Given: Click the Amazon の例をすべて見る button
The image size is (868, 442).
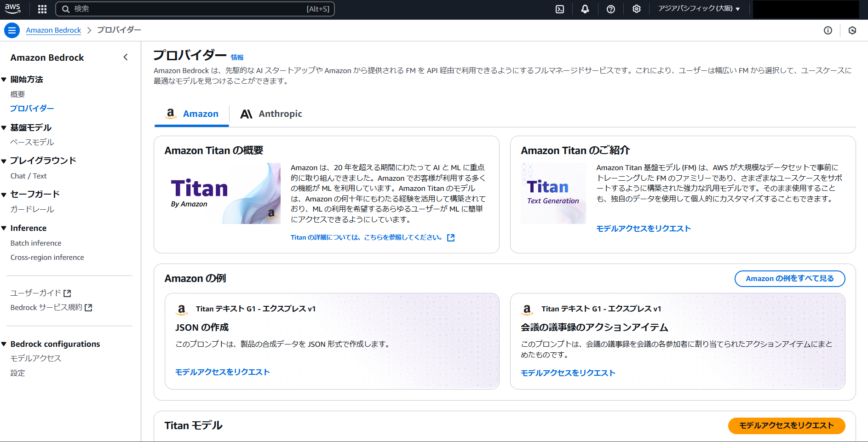Looking at the screenshot, I should pyautogui.click(x=790, y=279).
